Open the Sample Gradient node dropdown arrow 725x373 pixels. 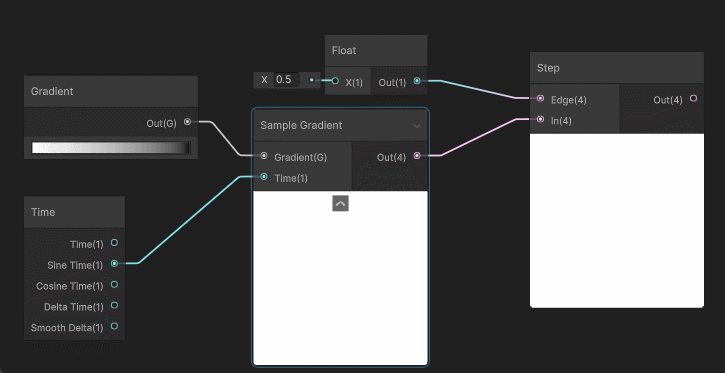tap(417, 126)
